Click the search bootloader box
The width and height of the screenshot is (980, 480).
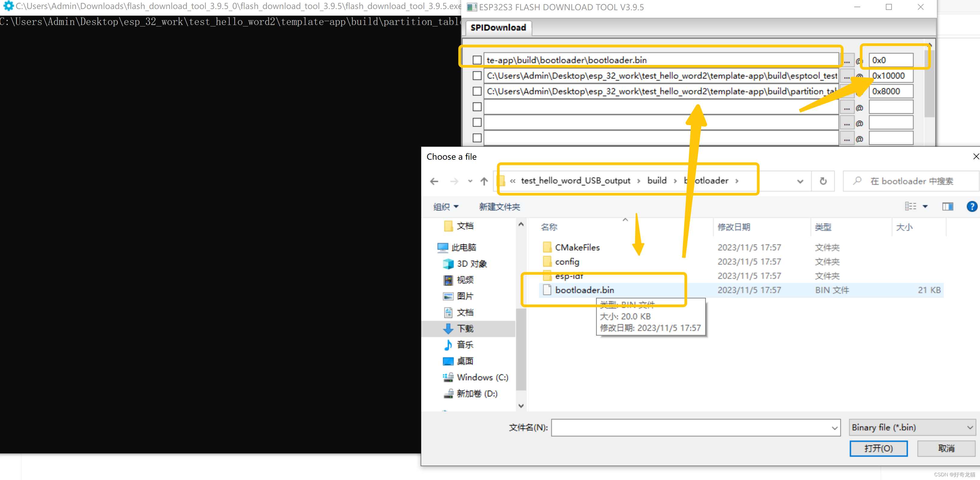911,181
